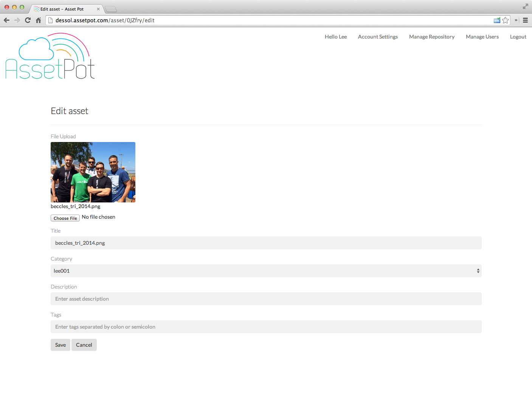The image size is (532, 420).
Task: Click the Category label
Action: pos(61,259)
